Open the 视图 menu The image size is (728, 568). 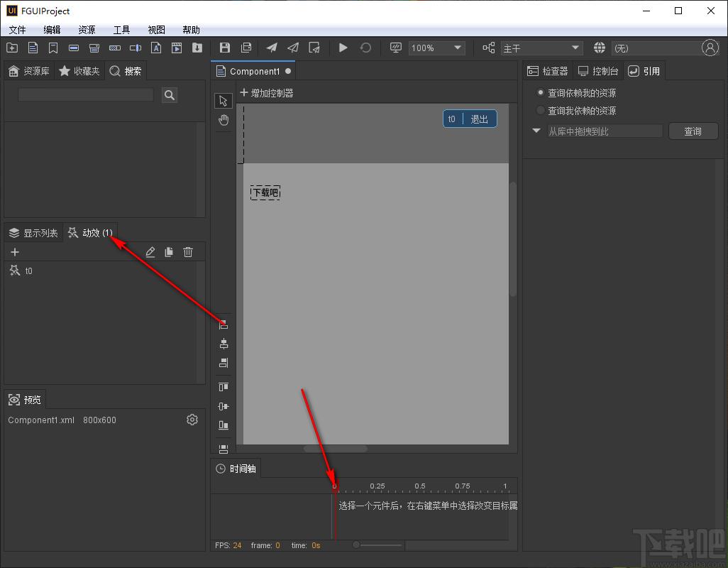157,30
